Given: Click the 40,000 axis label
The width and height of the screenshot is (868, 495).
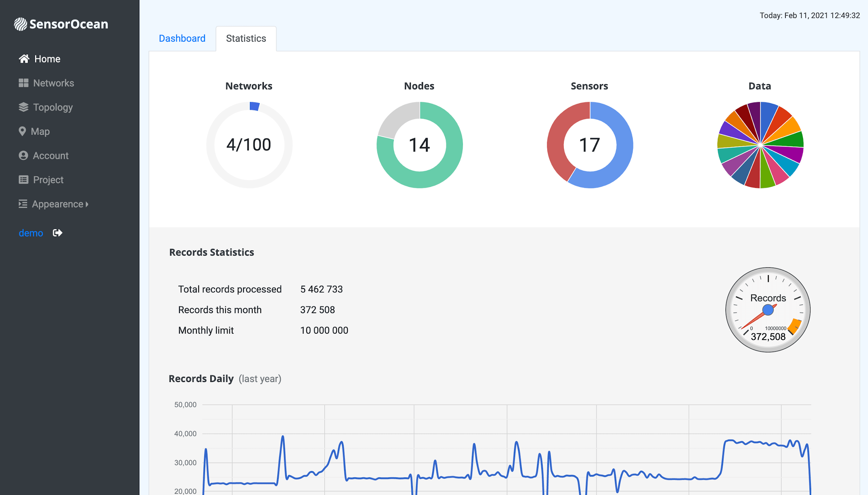Looking at the screenshot, I should click(185, 434).
